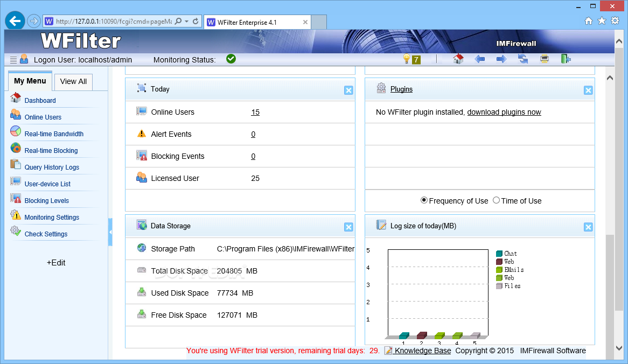Click the Check Settings gear icon
Screen dimensions: 628x364
click(x=16, y=231)
